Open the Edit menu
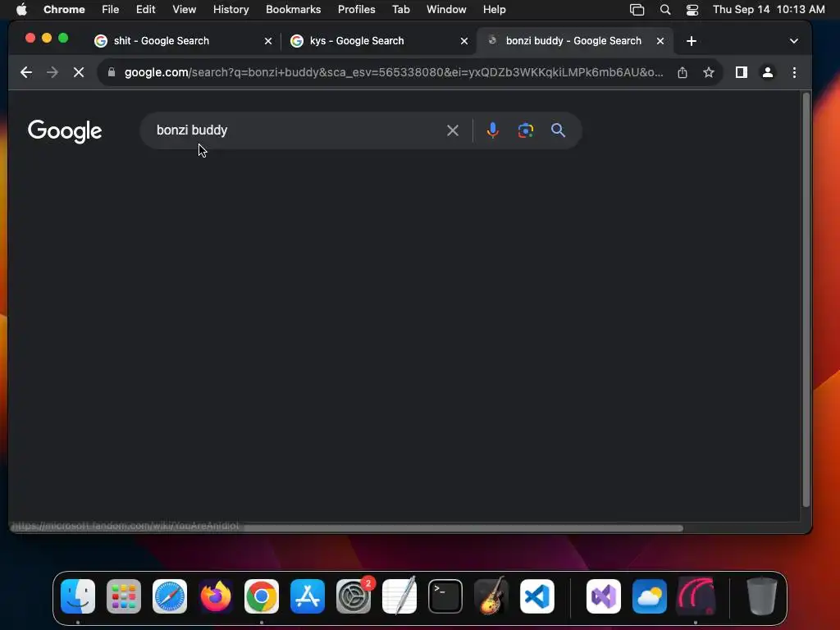This screenshot has height=630, width=840. 145,10
